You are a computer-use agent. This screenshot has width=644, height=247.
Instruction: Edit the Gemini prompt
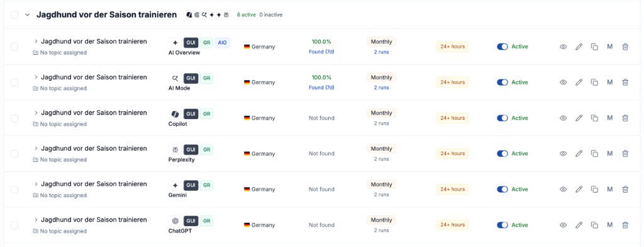[579, 190]
